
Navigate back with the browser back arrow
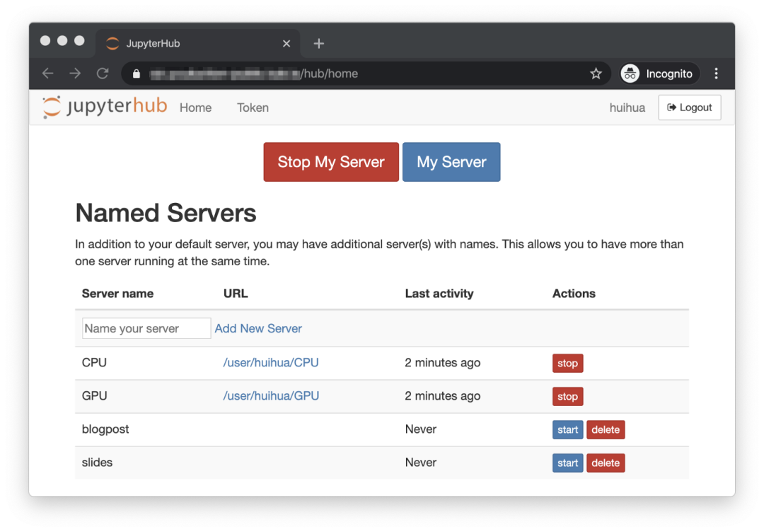click(x=47, y=73)
